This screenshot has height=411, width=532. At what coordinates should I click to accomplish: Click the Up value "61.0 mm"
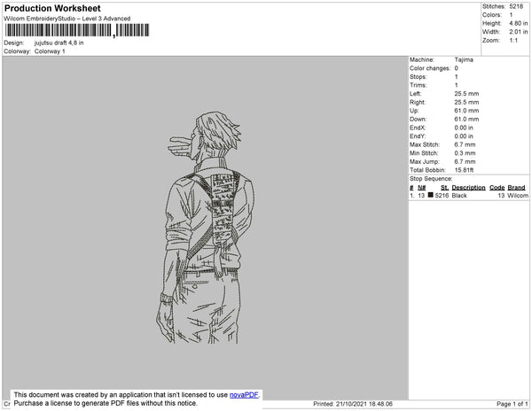click(x=466, y=111)
